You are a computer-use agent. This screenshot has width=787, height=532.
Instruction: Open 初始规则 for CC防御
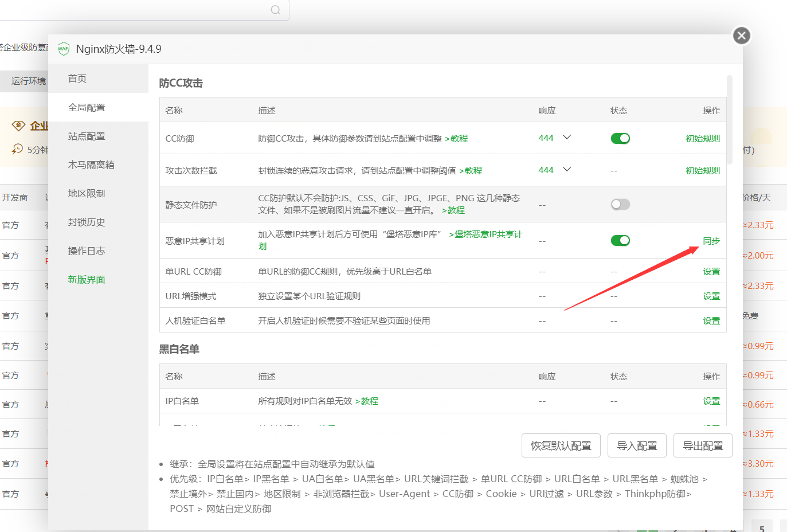tap(703, 138)
